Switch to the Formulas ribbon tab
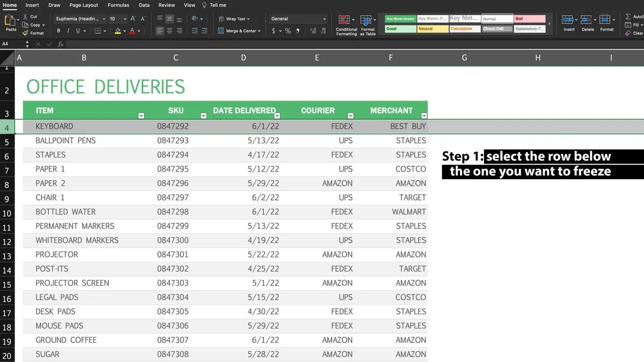The height and width of the screenshot is (362, 644). (118, 5)
